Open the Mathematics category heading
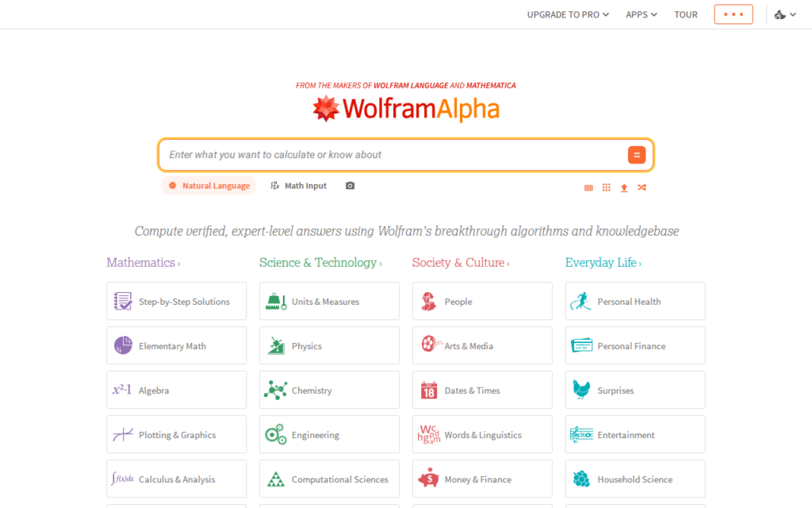 point(144,263)
